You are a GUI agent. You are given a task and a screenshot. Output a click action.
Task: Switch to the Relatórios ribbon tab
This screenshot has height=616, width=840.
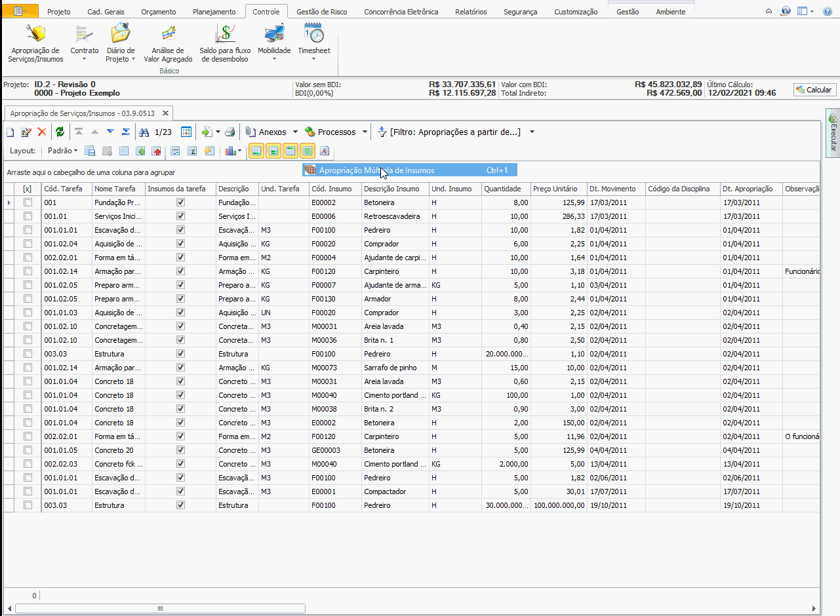471,12
